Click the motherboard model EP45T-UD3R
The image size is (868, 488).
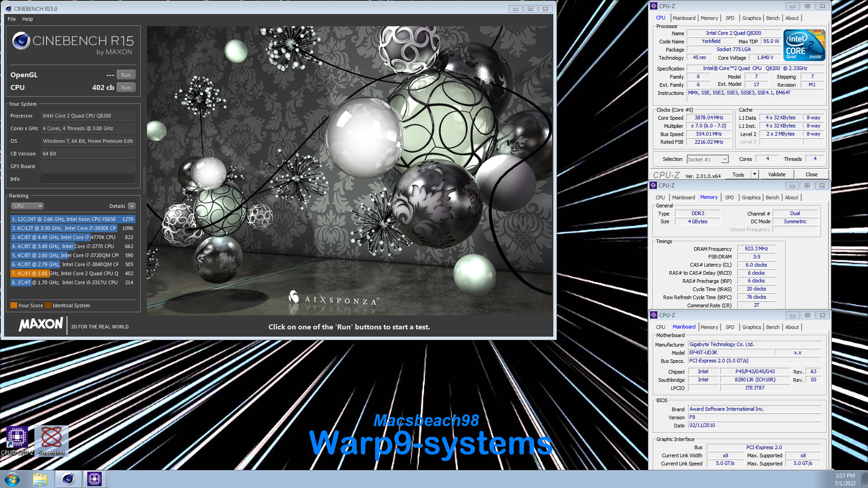pos(730,352)
